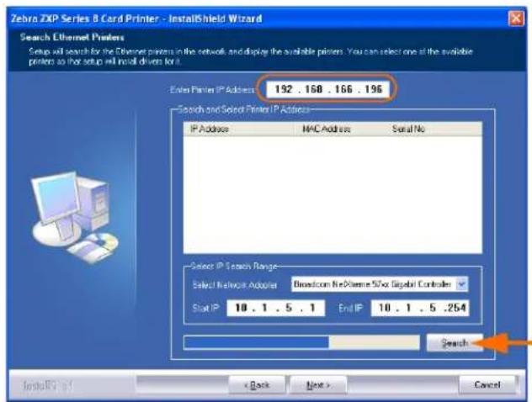Go Back to the previous step
532x402 pixels.
click(x=257, y=384)
